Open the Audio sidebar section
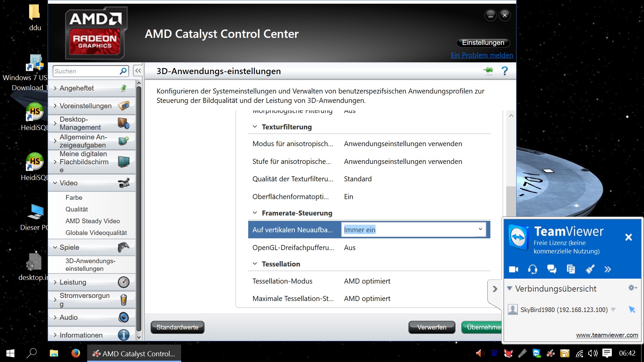The height and width of the screenshot is (362, 644). 92,317
